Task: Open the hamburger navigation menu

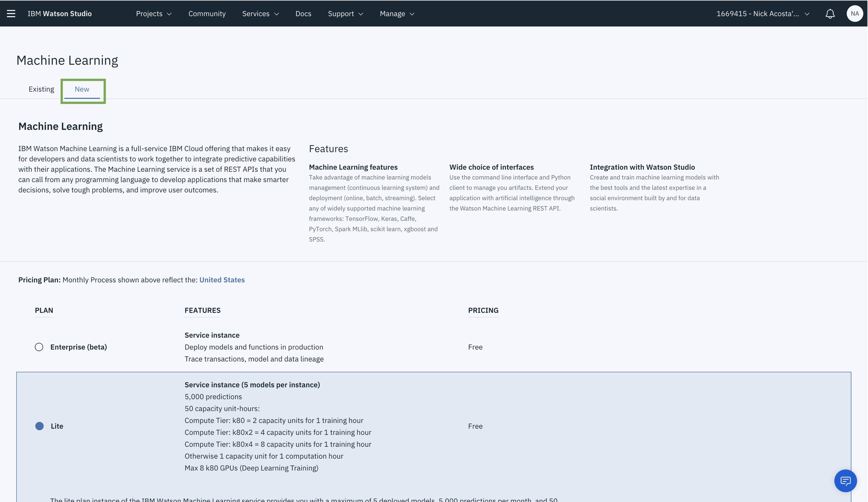Action: (x=11, y=13)
